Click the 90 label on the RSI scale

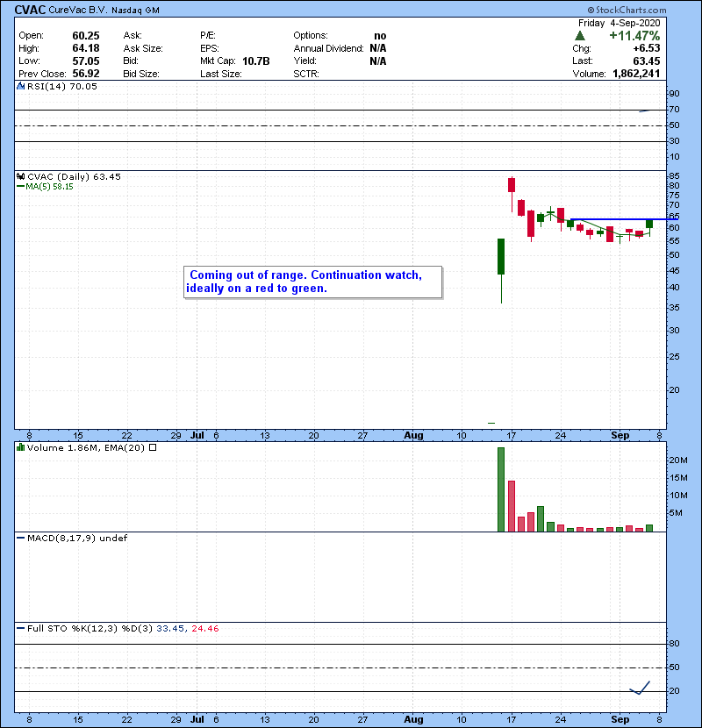point(674,93)
